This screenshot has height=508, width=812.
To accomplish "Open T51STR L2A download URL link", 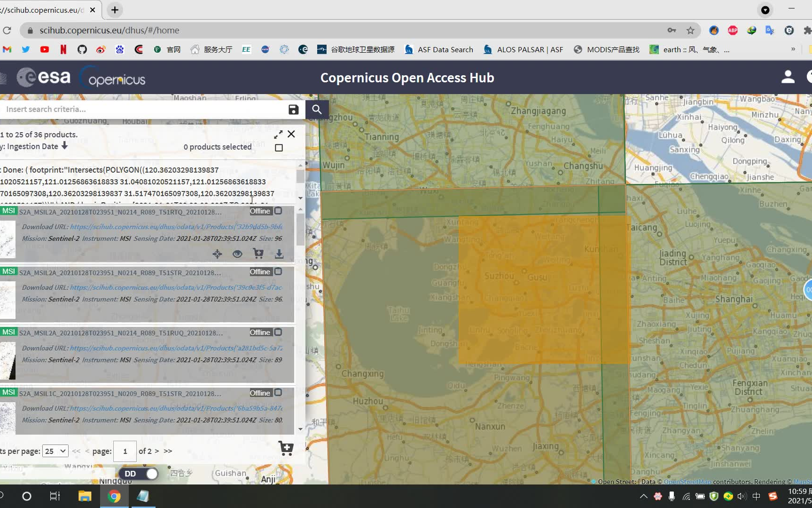I will click(176, 287).
